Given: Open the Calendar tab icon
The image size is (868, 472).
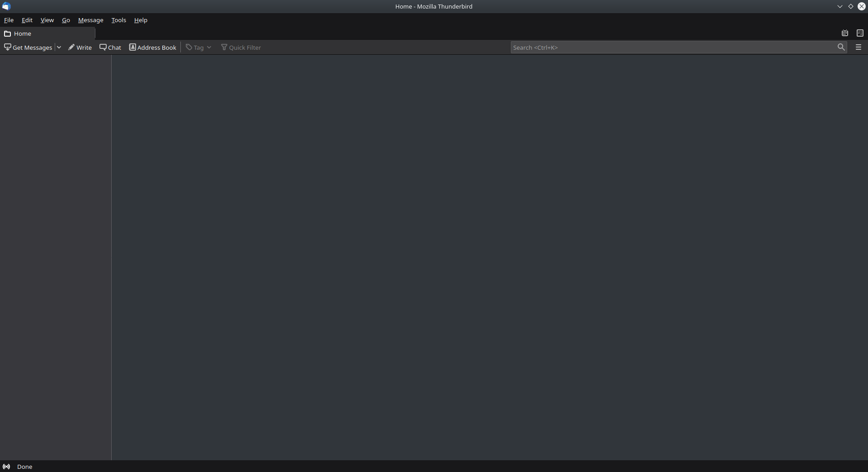Looking at the screenshot, I should (844, 33).
